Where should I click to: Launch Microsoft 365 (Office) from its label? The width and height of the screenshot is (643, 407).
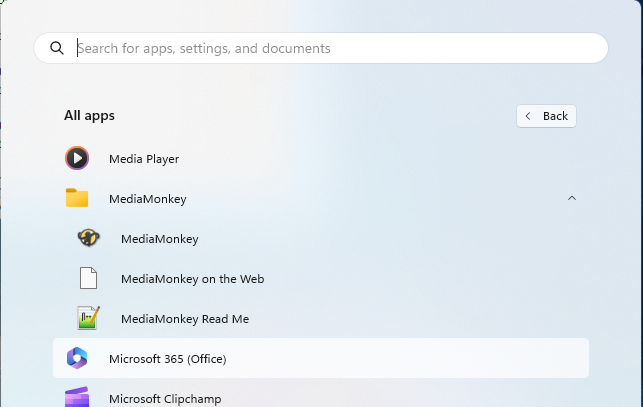[x=167, y=358]
